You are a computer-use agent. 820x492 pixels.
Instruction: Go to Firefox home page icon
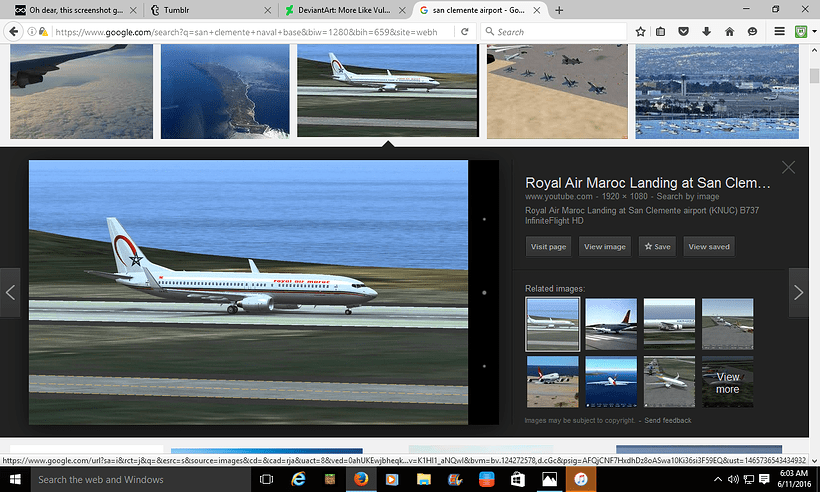pos(730,32)
